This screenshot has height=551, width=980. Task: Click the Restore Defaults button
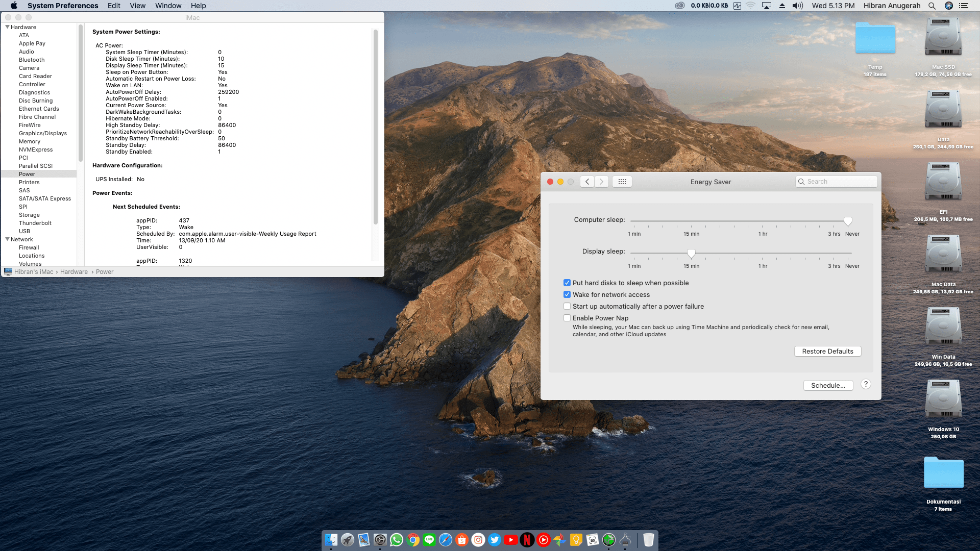pyautogui.click(x=827, y=351)
